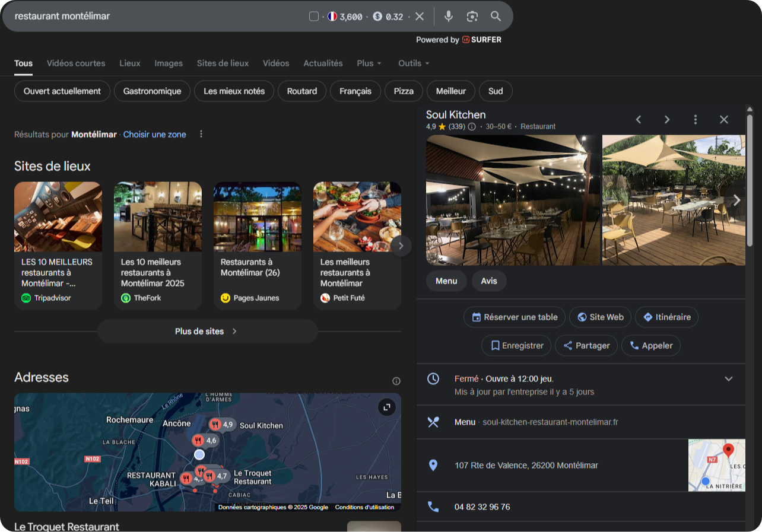Screen dimensions: 762x532
Task: Click the 4,6 rated map pin
Action: click(205, 441)
